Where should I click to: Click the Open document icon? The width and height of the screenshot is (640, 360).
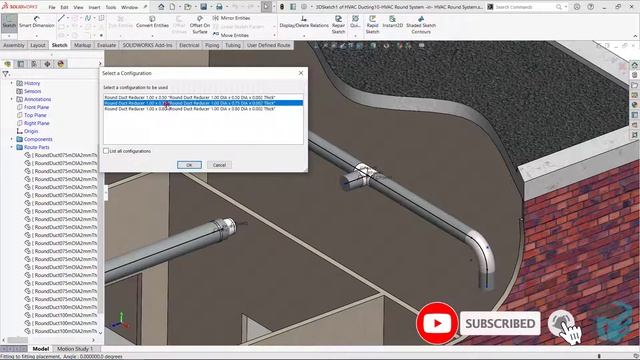tap(187, 7)
